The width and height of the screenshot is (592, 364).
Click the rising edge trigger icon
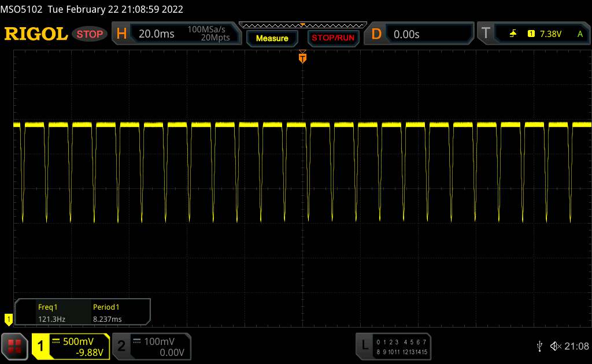coord(513,34)
